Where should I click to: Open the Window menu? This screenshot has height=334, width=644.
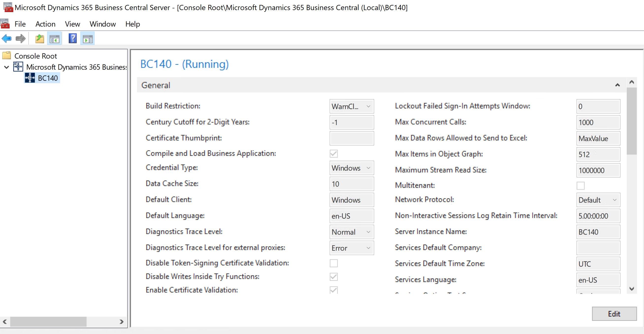(103, 24)
